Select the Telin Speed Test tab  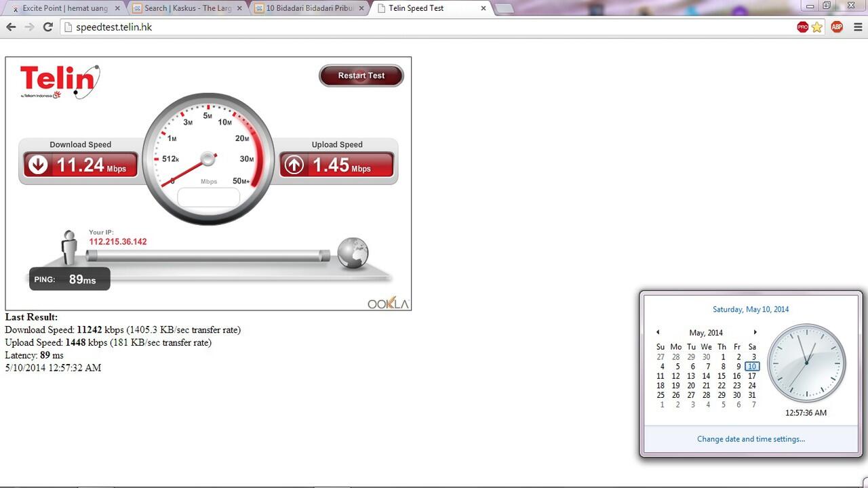[433, 8]
